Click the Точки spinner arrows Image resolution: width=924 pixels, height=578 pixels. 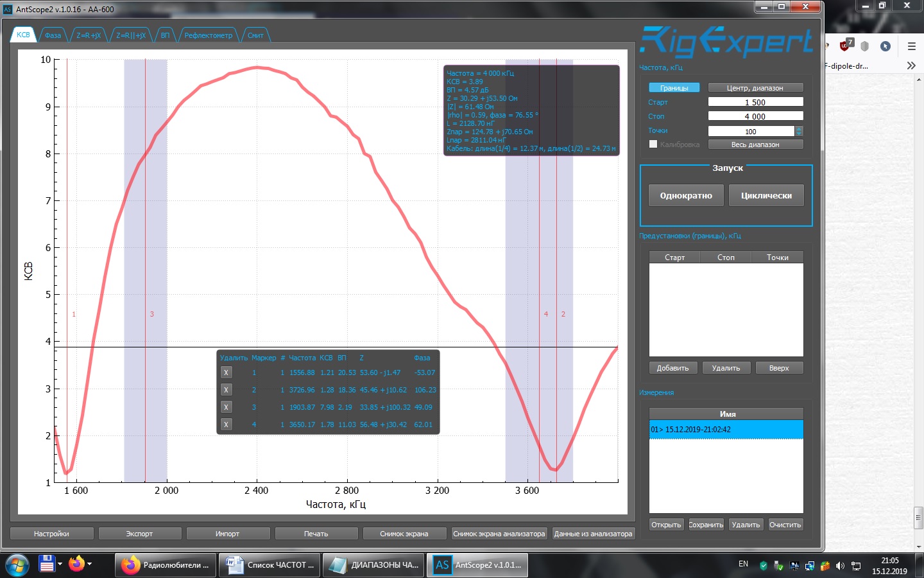799,131
